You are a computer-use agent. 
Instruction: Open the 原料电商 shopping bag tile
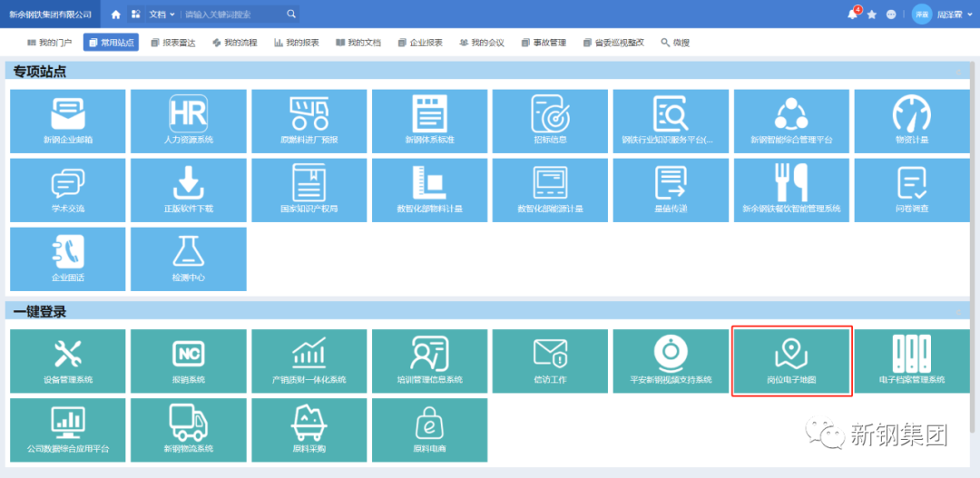point(430,430)
